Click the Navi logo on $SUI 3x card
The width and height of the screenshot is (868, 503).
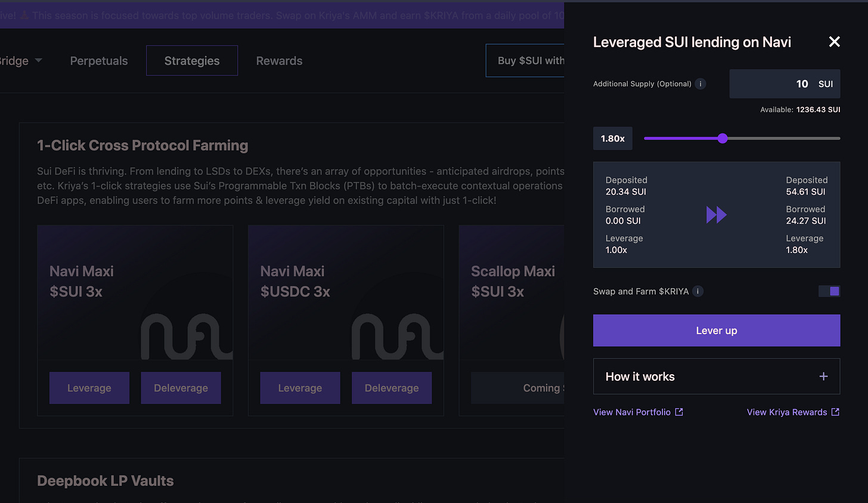click(187, 337)
